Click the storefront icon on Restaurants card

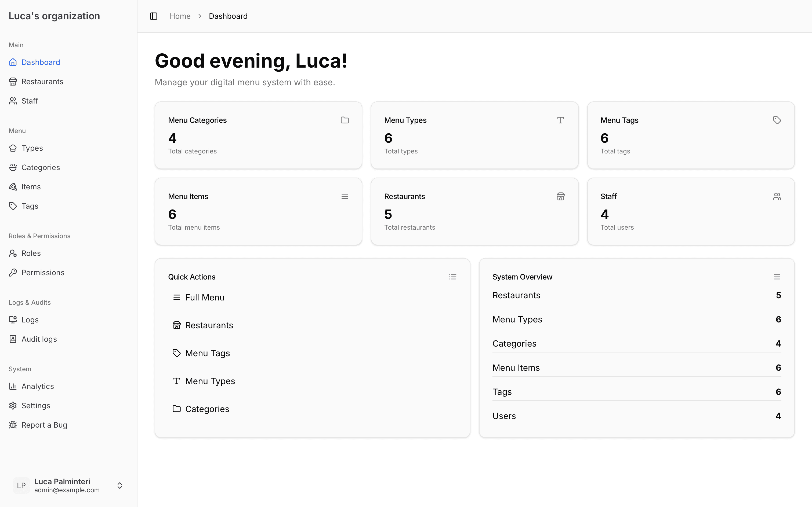tap(561, 196)
